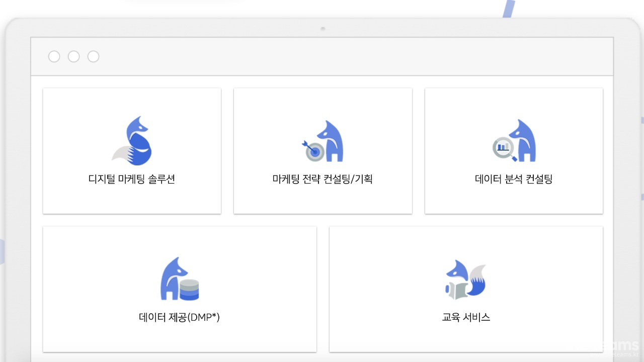Screen dimensions: 644x362
Task: Open the 데이터 분석 컨설팅 label
Action: (x=514, y=179)
